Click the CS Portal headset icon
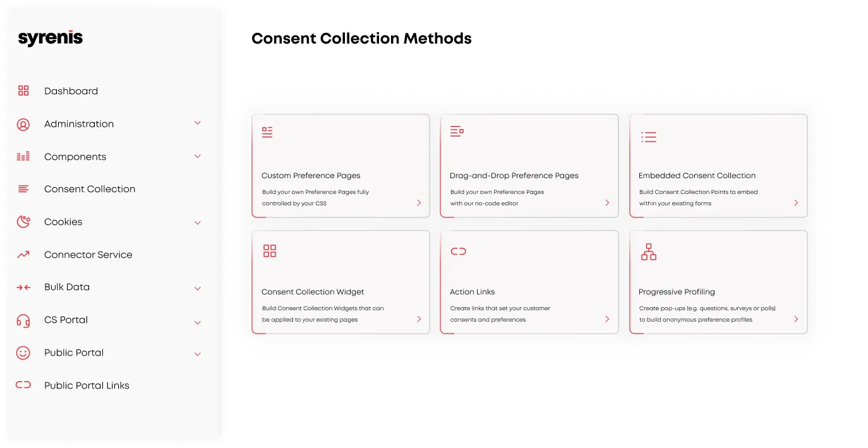Viewport: 868px width, 448px height. tap(23, 320)
